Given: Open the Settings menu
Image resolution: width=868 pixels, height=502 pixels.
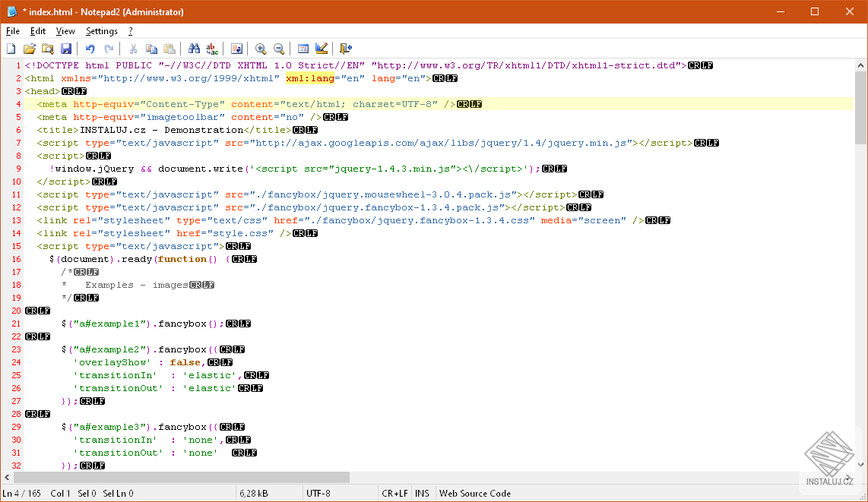Looking at the screenshot, I should pos(101,31).
